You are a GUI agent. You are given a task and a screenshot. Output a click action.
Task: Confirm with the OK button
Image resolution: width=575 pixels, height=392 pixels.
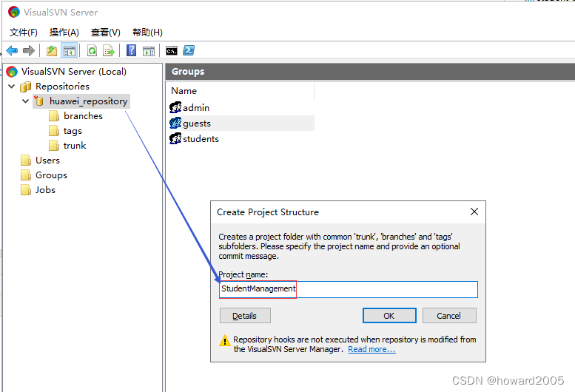pyautogui.click(x=389, y=315)
